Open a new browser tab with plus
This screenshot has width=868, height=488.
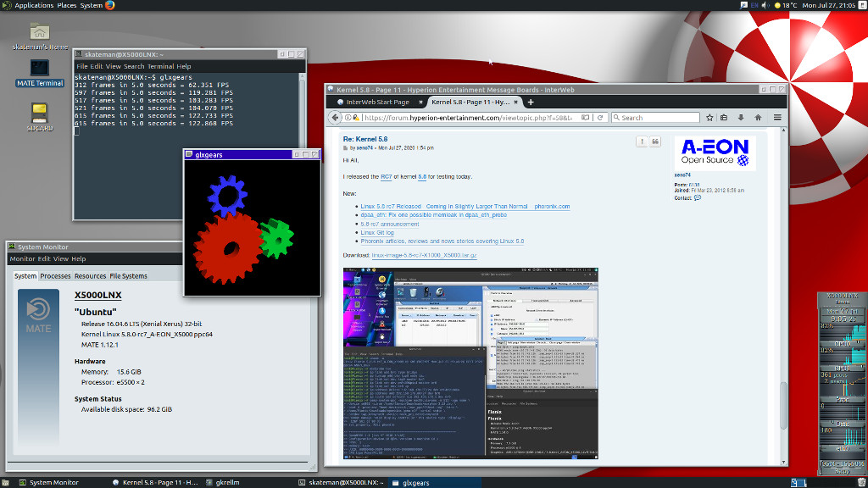pos(531,102)
